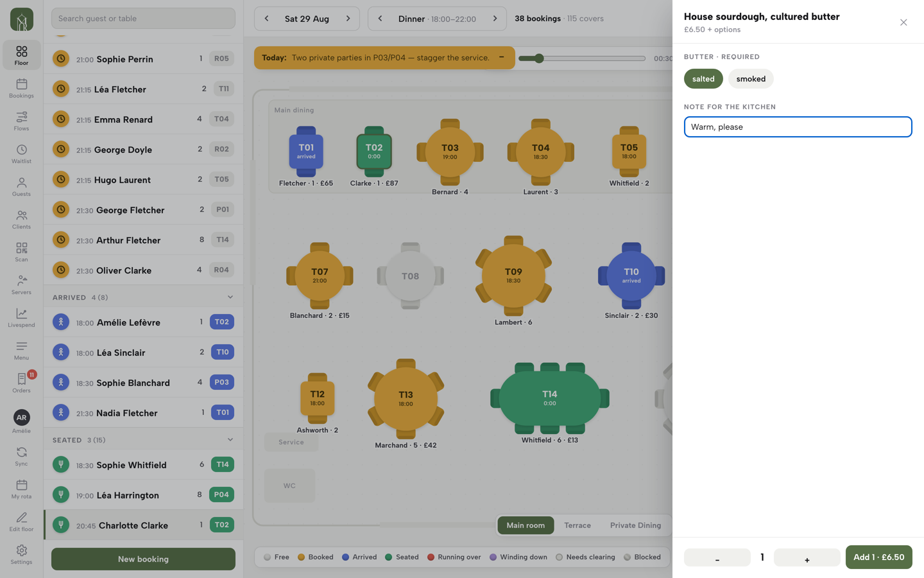Go to the Guests section
Screen dimensions: 924x578
tap(21, 186)
